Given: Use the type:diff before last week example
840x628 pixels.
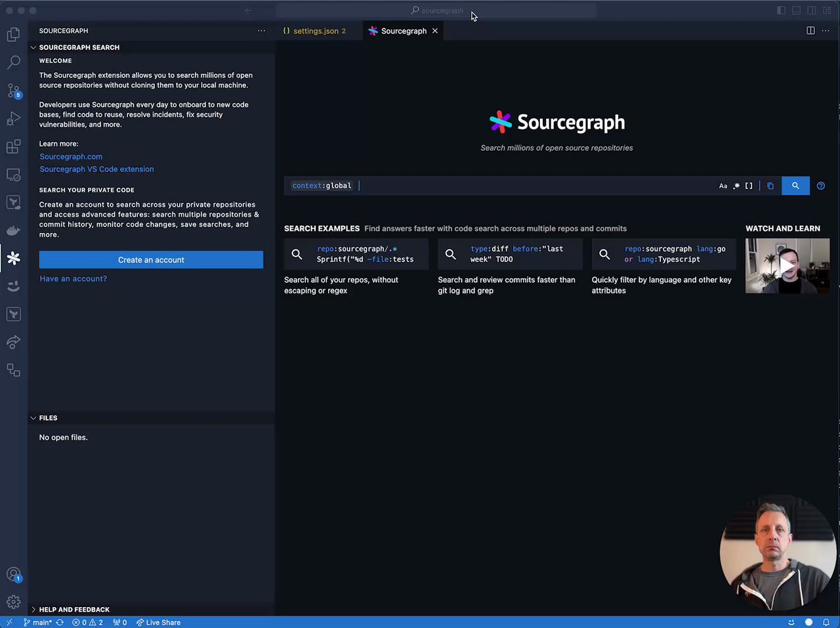Looking at the screenshot, I should coord(510,254).
